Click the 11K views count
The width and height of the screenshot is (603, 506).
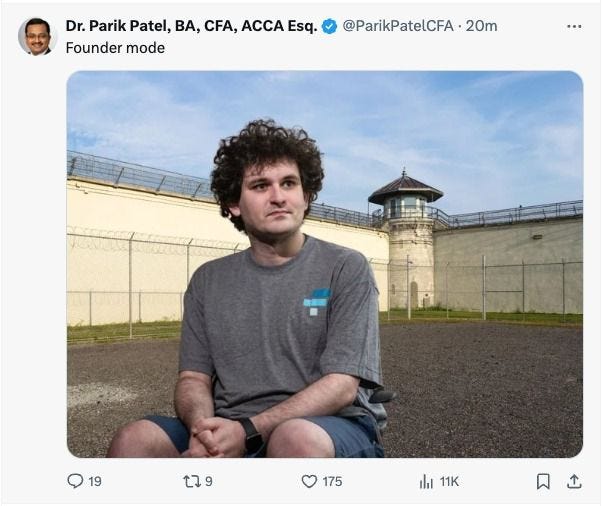pyautogui.click(x=449, y=481)
